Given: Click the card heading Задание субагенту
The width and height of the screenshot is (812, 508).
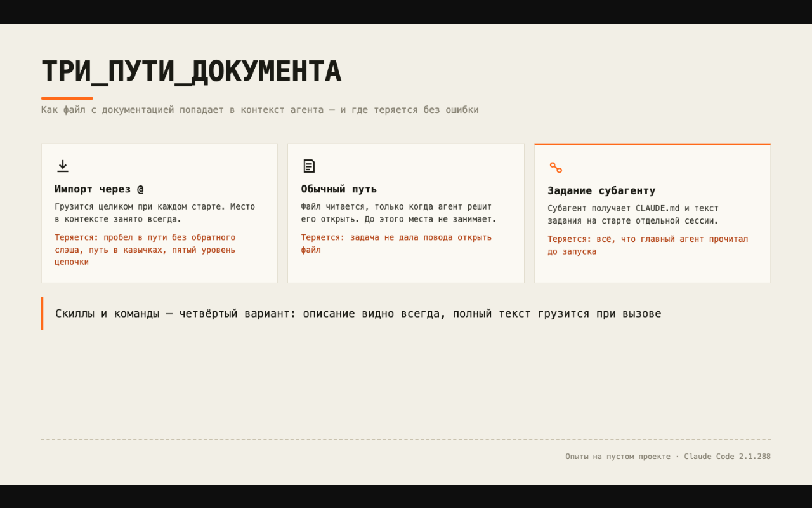Looking at the screenshot, I should tap(601, 191).
